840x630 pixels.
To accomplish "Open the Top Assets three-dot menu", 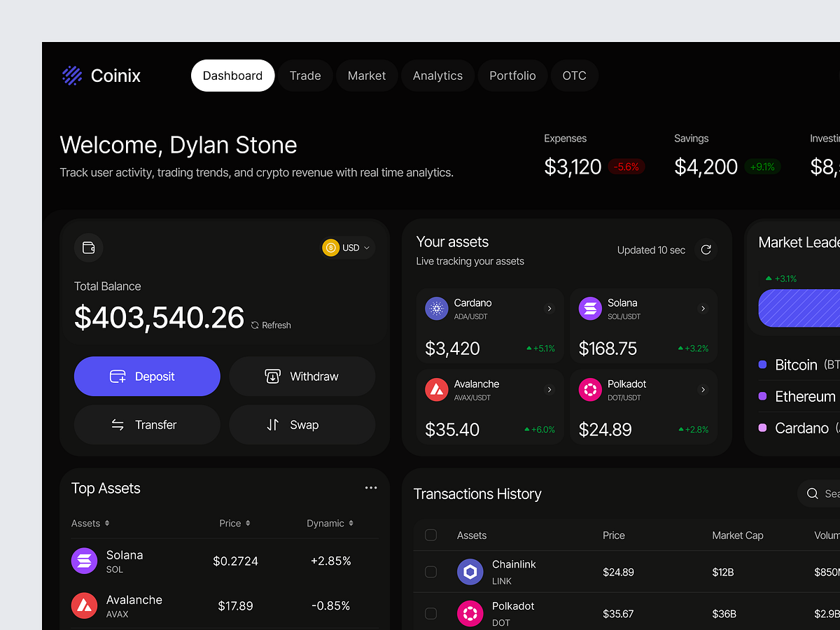I will click(371, 488).
